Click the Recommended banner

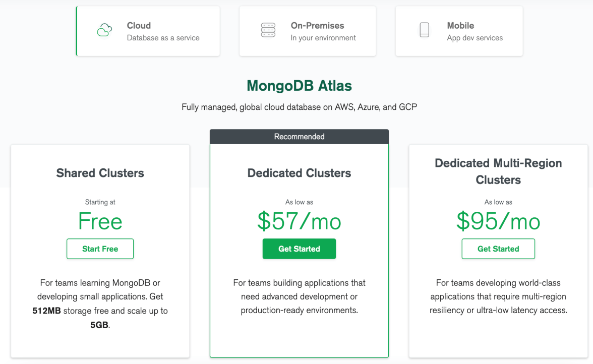299,137
